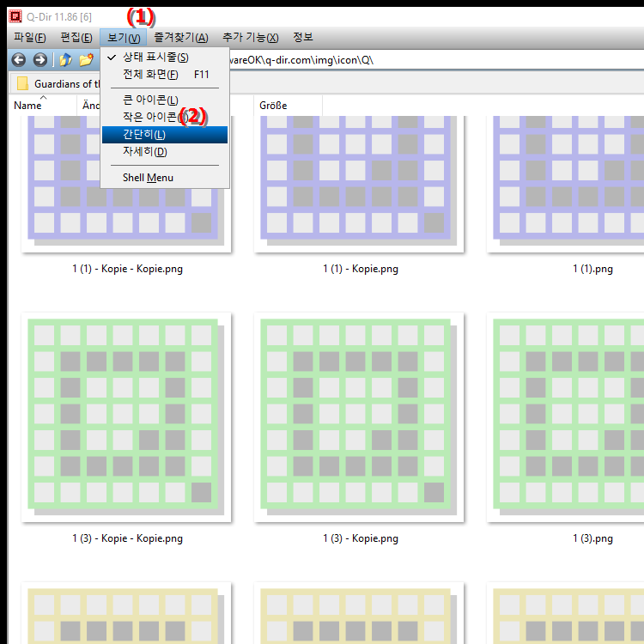644x644 pixels.
Task: Click the new folder icon
Action: pos(86,60)
